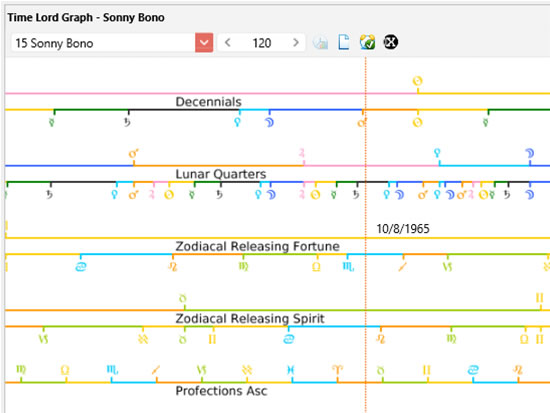Viewport: 550px width, 413px height.
Task: Select Libra glyph in Zodiacal Releasing Fortune
Action: click(x=316, y=267)
